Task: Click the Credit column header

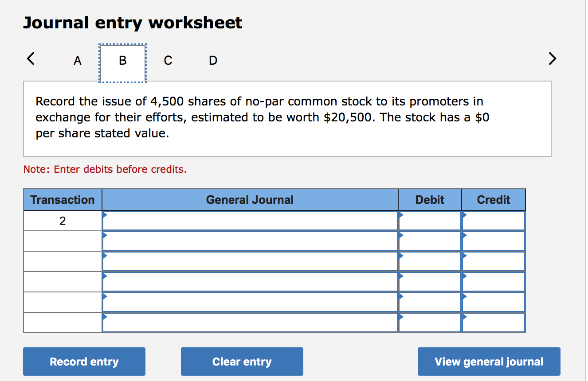Action: [x=494, y=200]
